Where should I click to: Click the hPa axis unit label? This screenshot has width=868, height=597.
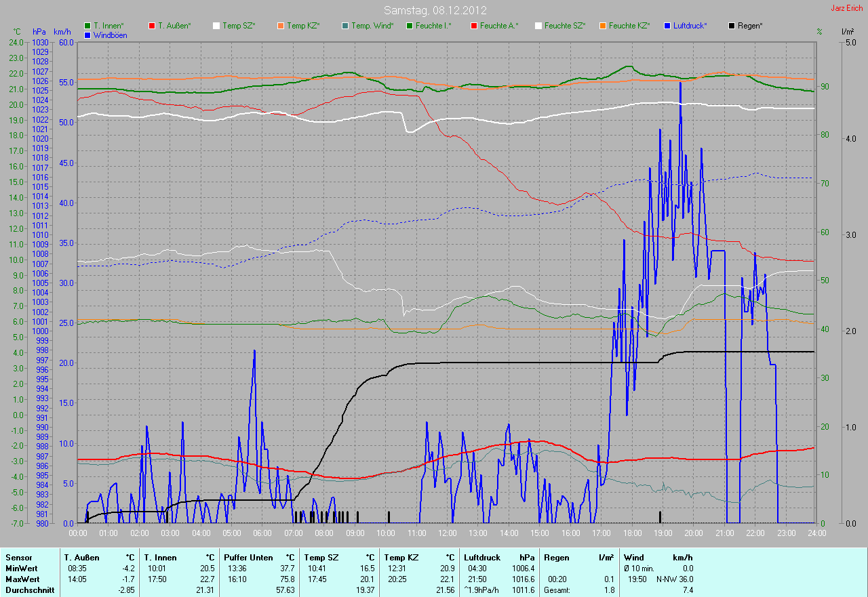tap(39, 32)
